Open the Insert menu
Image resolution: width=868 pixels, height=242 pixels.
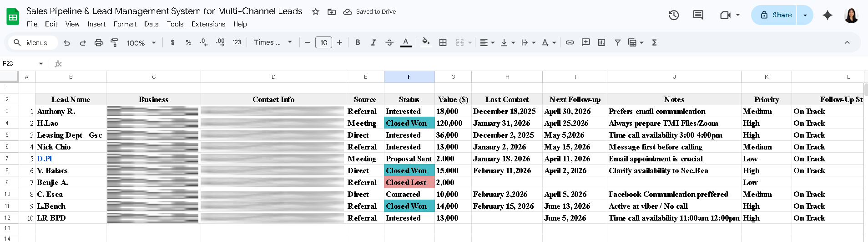[x=96, y=24]
